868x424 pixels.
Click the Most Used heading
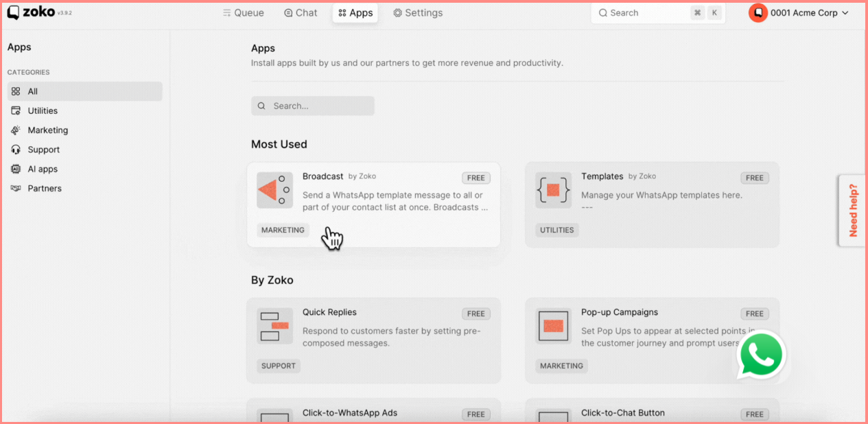click(x=279, y=144)
